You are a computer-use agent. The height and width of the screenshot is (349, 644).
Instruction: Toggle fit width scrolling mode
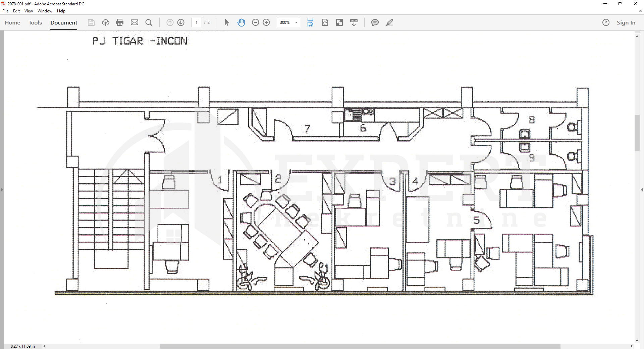click(310, 22)
